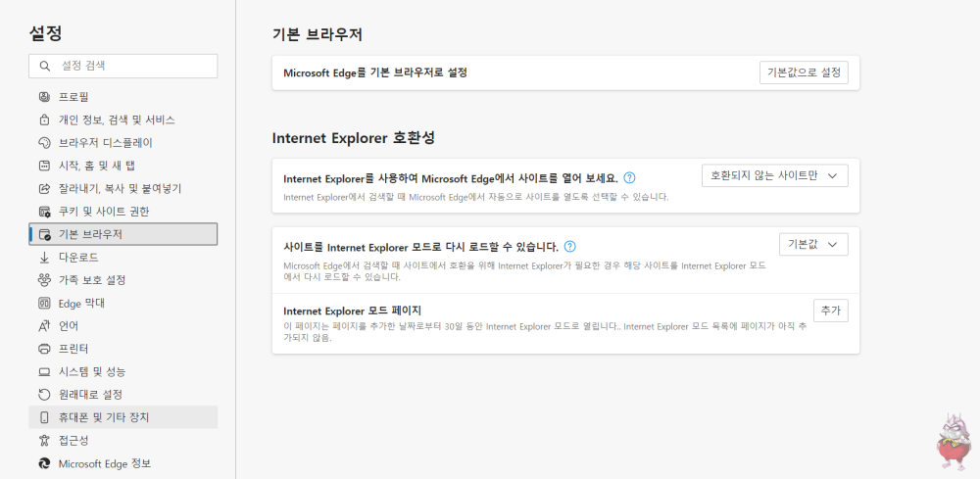Open 개인 정보, 검색 및 서비스 settings

[x=123, y=120]
